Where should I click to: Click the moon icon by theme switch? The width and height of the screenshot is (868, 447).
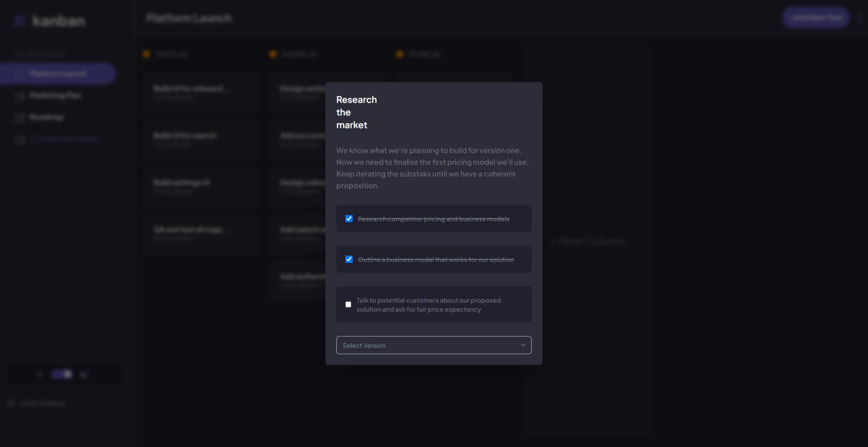84,374
